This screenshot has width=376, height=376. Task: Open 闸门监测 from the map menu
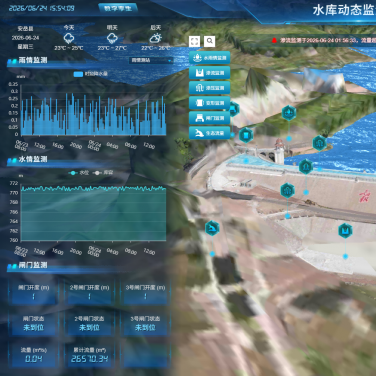[x=210, y=118]
